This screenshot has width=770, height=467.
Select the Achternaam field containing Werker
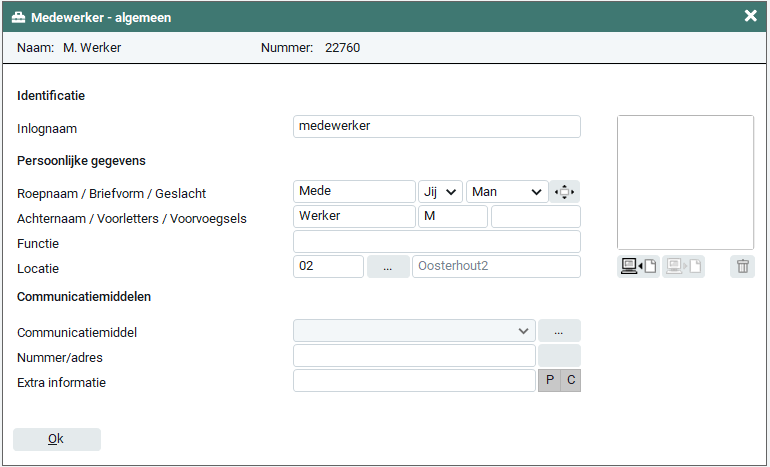pos(354,217)
